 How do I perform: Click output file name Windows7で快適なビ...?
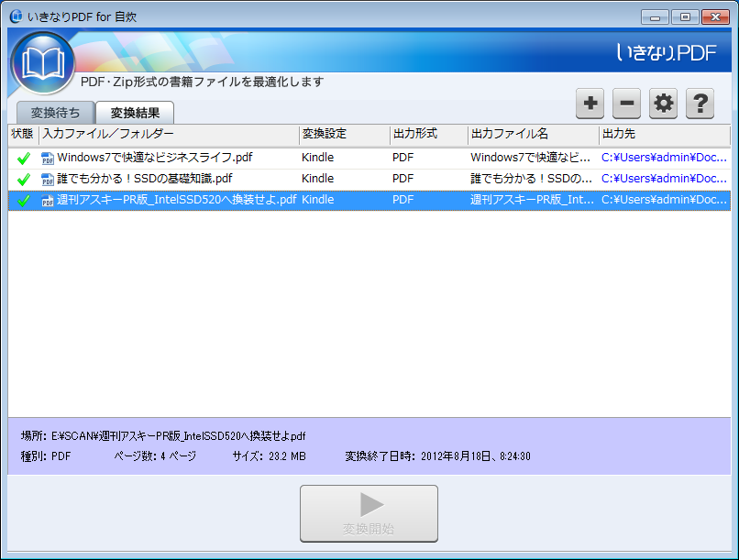(530, 158)
